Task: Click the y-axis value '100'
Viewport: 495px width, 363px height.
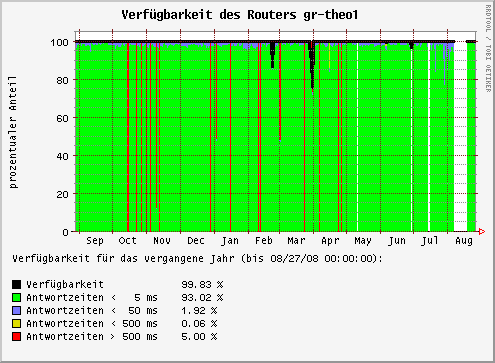Action: point(59,42)
